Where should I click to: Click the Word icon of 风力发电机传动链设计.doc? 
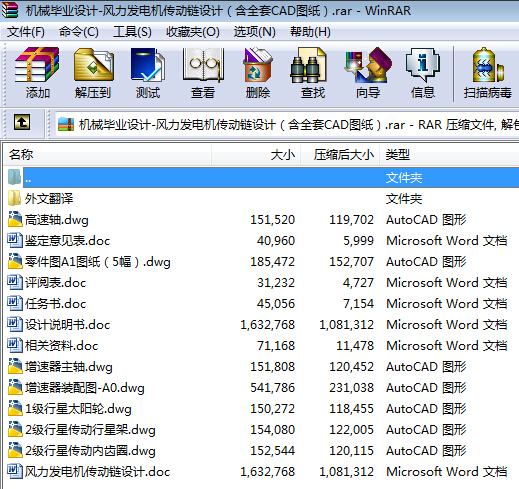(x=15, y=471)
